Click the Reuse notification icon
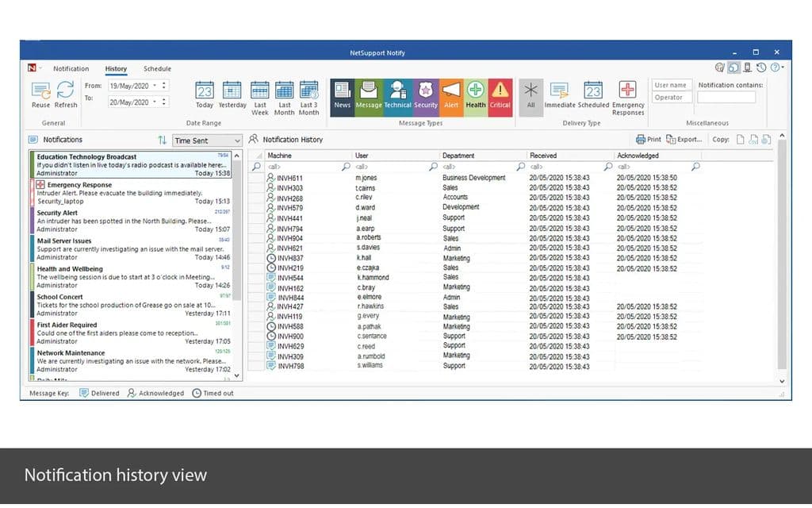812x508 pixels. (40, 90)
